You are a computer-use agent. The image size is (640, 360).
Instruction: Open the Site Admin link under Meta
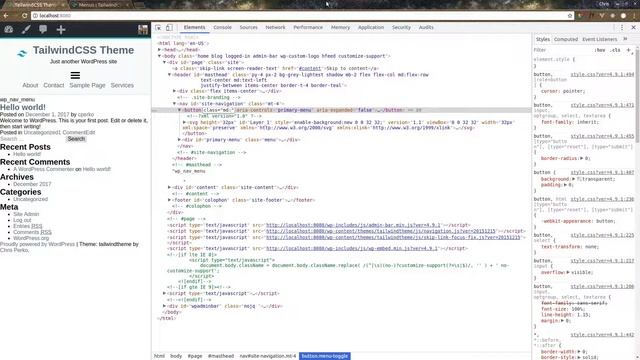click(x=26, y=214)
